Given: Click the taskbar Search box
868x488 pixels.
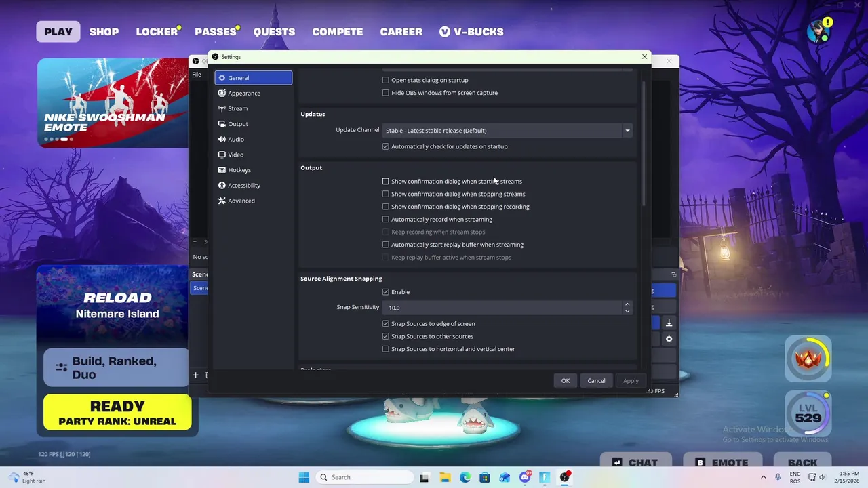Looking at the screenshot, I should click(x=366, y=477).
